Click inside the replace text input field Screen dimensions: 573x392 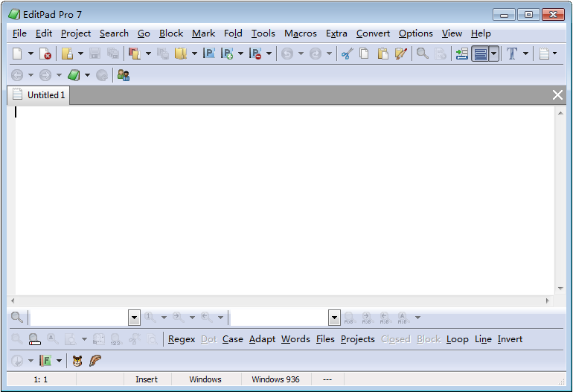(279, 318)
